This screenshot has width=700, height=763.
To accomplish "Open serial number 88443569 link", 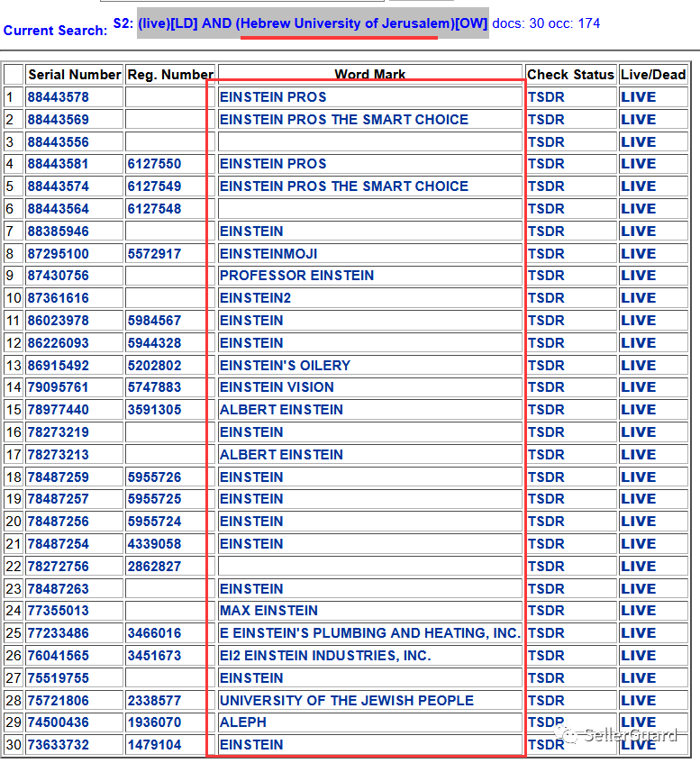I will pos(58,119).
